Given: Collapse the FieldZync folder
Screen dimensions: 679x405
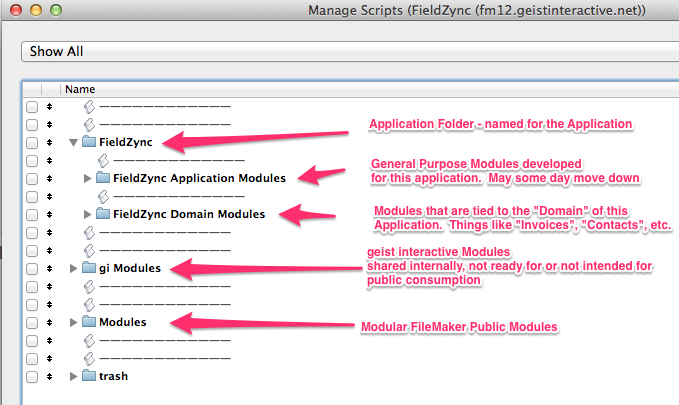Looking at the screenshot, I should pyautogui.click(x=73, y=142).
